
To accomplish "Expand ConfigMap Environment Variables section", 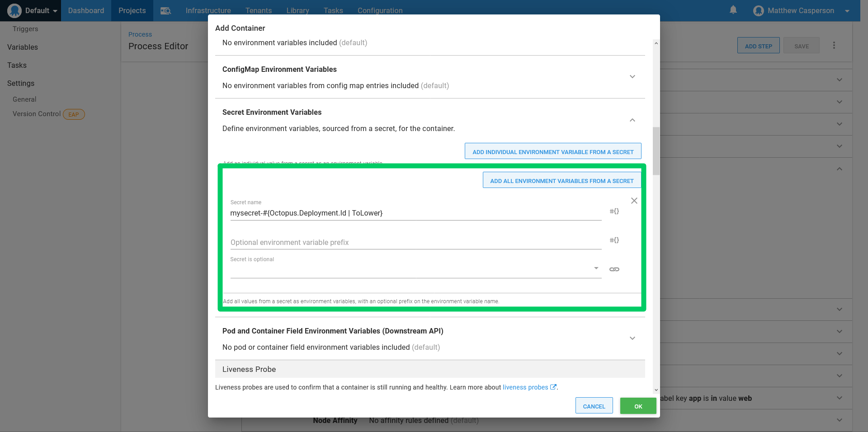I will pyautogui.click(x=632, y=77).
